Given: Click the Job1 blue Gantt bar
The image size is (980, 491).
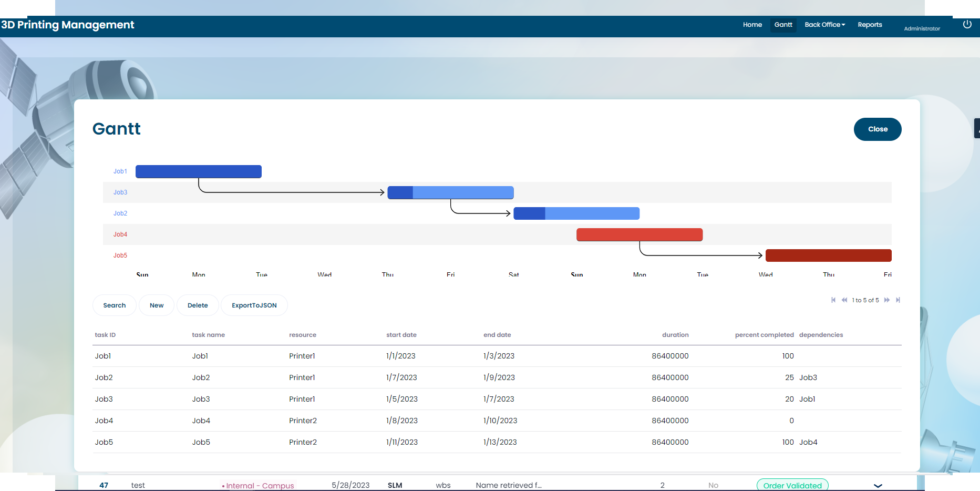Looking at the screenshot, I should tap(198, 172).
